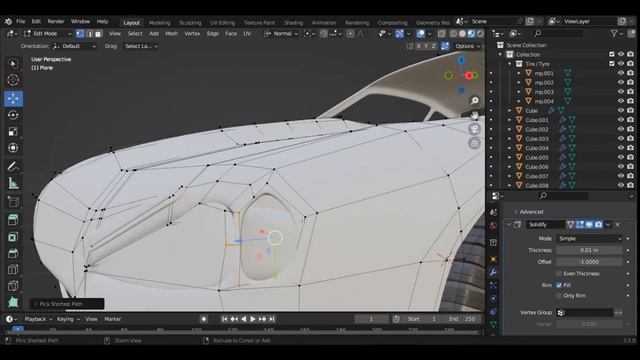The height and width of the screenshot is (360, 640).
Task: Switch to face select mode
Action: (98, 34)
